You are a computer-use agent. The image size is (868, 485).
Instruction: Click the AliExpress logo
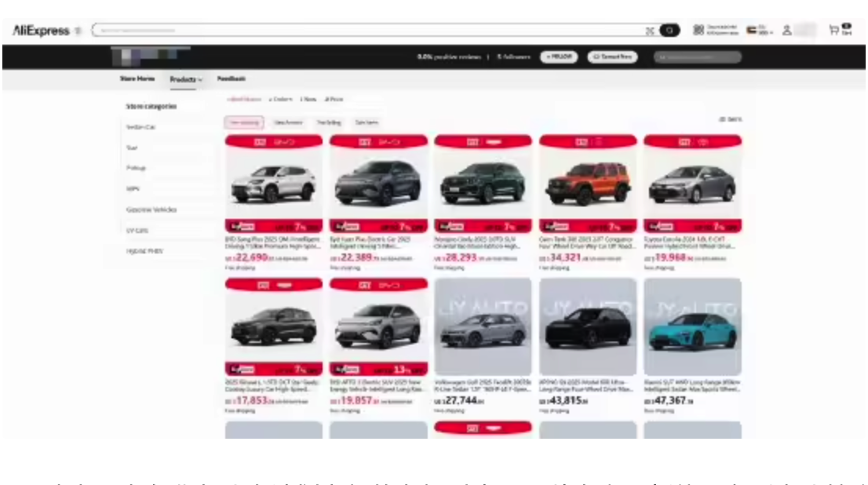point(41,31)
